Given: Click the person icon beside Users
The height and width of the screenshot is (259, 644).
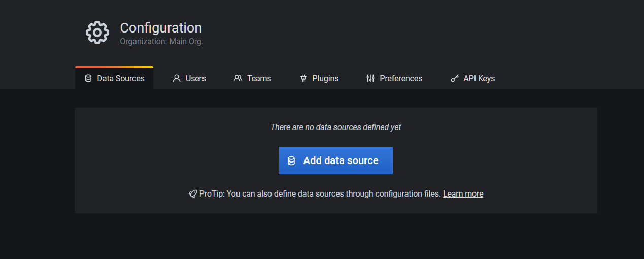Looking at the screenshot, I should click(x=177, y=78).
